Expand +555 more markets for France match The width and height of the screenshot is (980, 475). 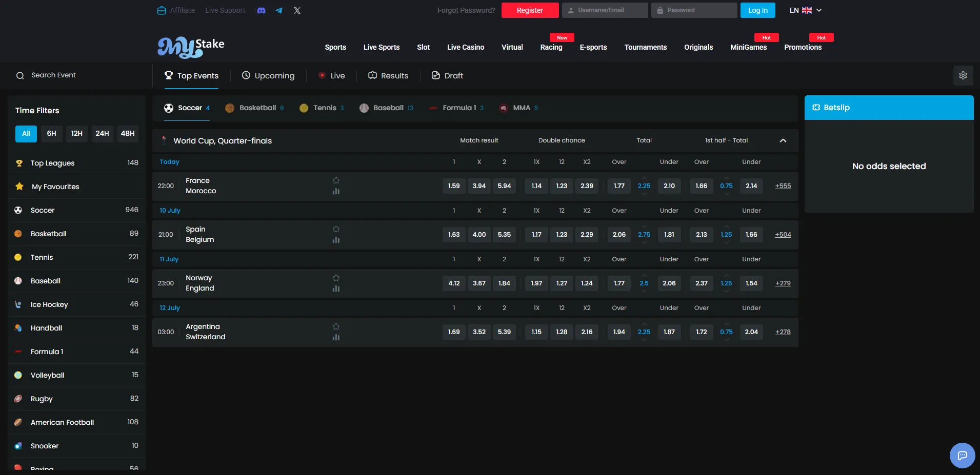point(783,186)
